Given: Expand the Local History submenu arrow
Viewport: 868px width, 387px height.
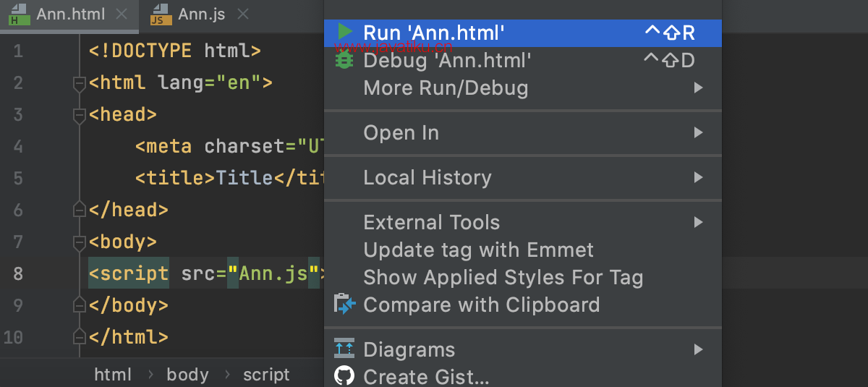Looking at the screenshot, I should pyautogui.click(x=698, y=178).
